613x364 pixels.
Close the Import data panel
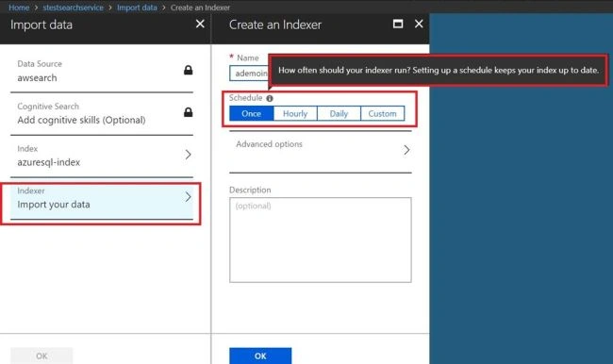click(200, 25)
